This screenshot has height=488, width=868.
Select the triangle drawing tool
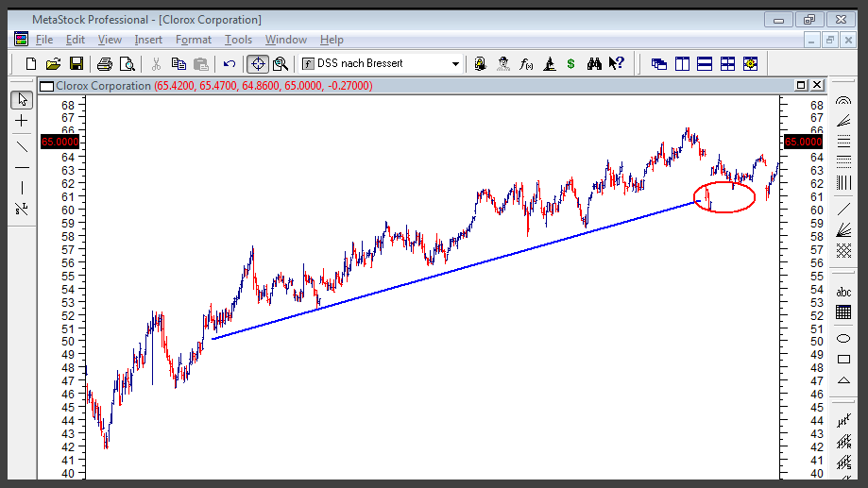coord(843,380)
